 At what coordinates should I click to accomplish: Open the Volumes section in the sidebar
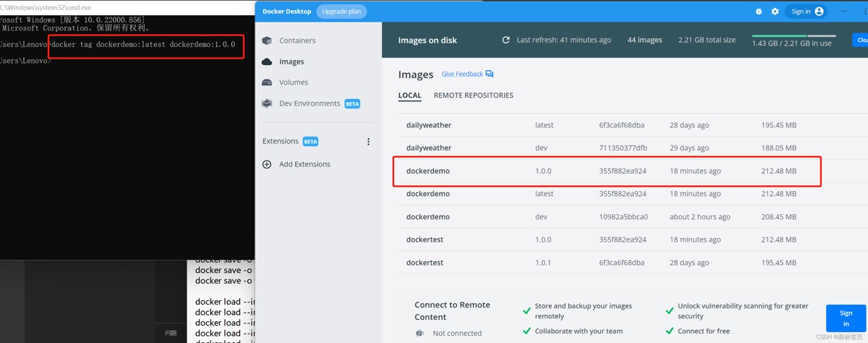click(x=293, y=82)
